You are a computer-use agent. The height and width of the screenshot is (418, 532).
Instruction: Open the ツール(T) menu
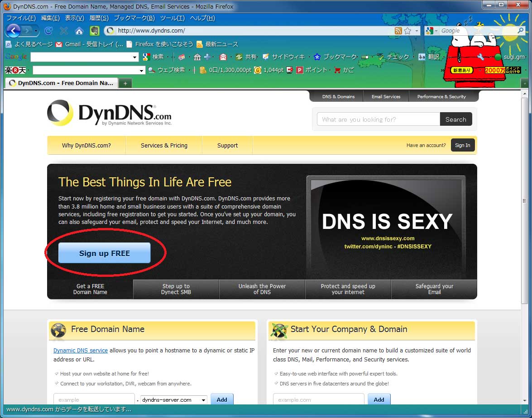click(x=172, y=18)
